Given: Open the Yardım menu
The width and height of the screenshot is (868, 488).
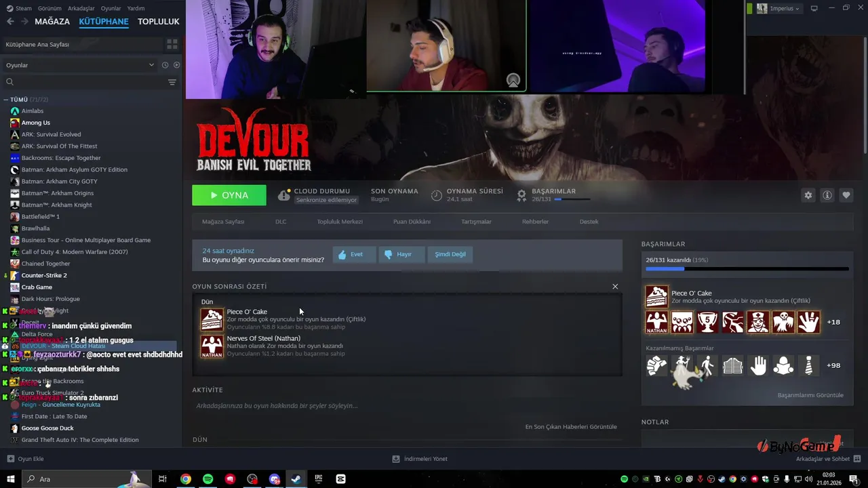Looking at the screenshot, I should click(136, 8).
